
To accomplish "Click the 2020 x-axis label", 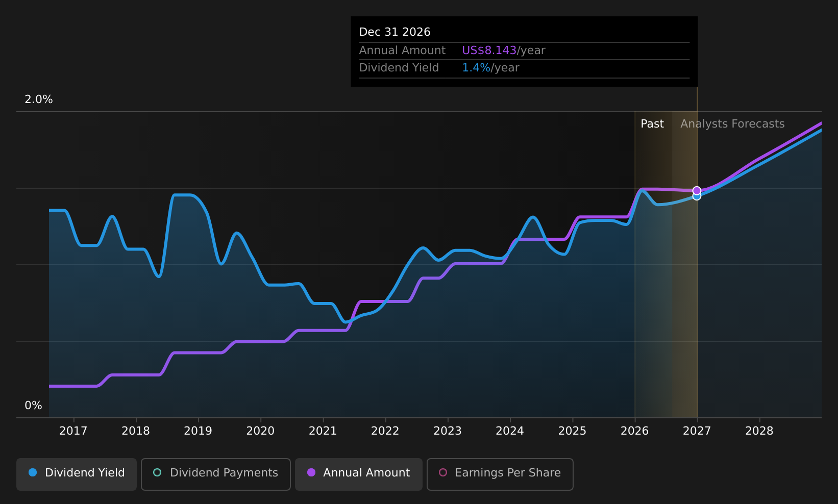I will click(260, 431).
